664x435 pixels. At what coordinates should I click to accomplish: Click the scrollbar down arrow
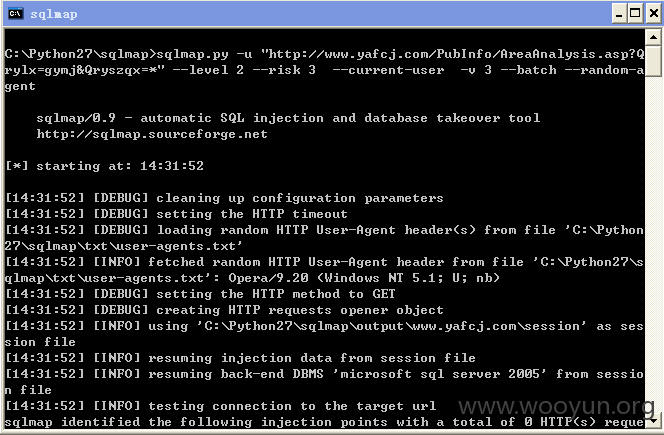coord(653,420)
